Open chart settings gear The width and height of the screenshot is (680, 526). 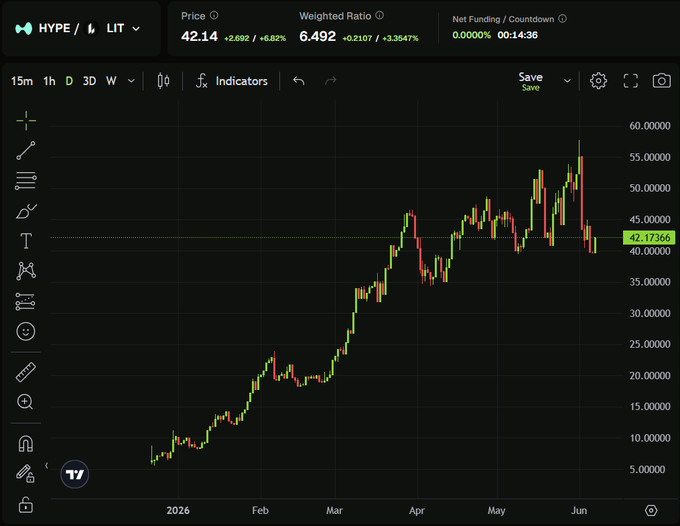[x=598, y=81]
